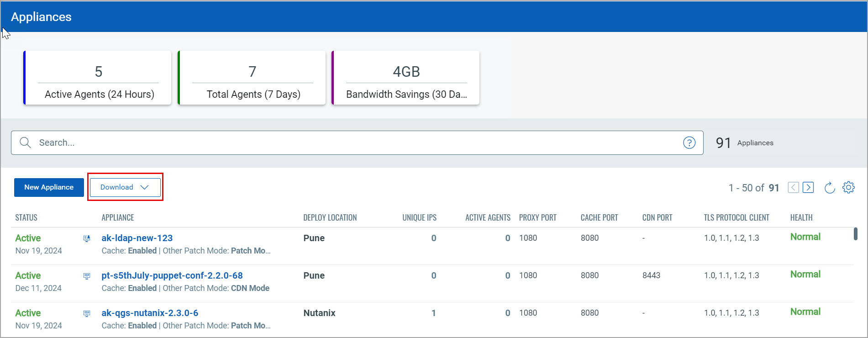Click the Appliances page title
This screenshot has height=338, width=868.
coord(41,17)
